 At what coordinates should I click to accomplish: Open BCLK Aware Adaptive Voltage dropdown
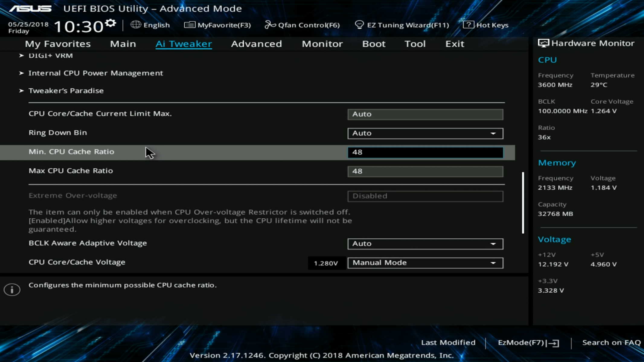425,244
